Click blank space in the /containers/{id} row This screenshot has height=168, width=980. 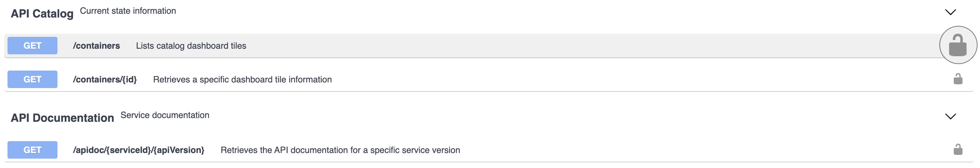pos(609,79)
